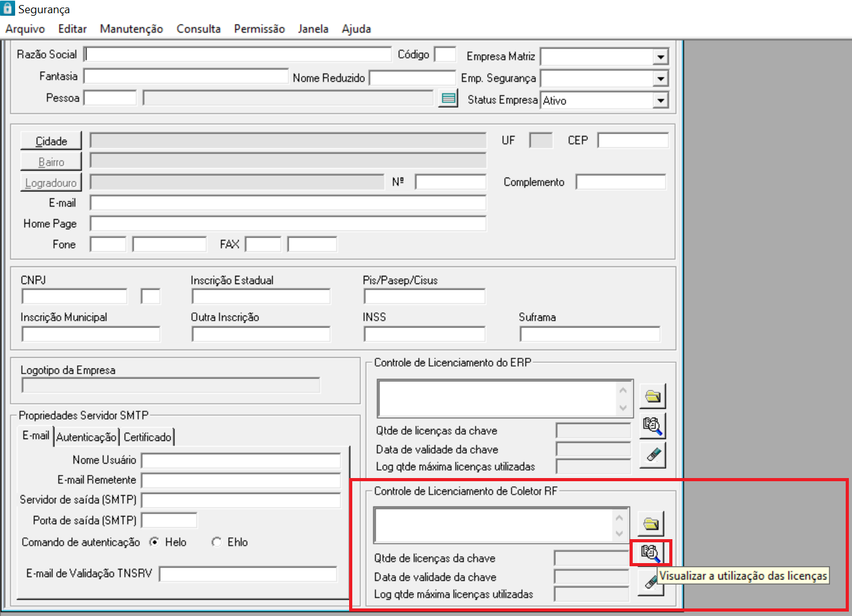Focus the Nº address number field
The image size is (852, 616).
pos(451,182)
